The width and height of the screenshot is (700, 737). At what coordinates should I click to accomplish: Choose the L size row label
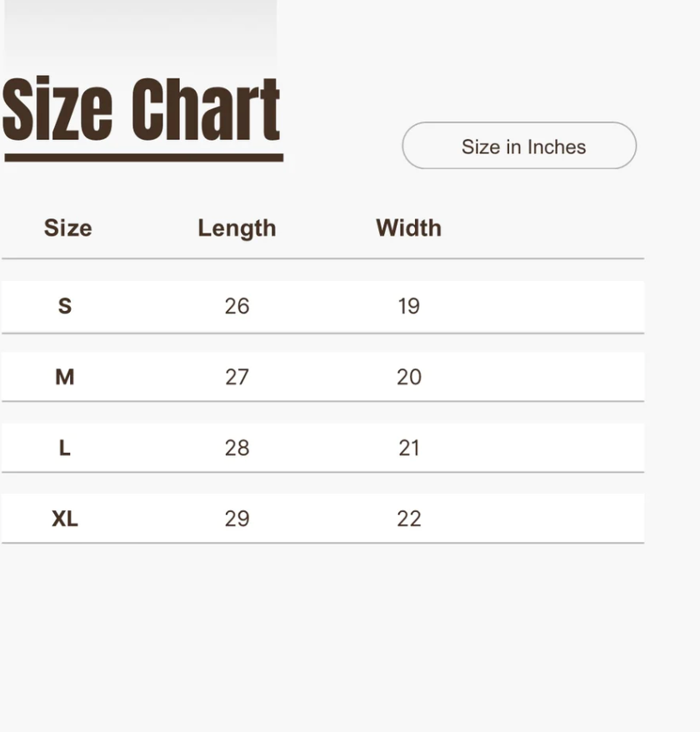pyautogui.click(x=65, y=448)
